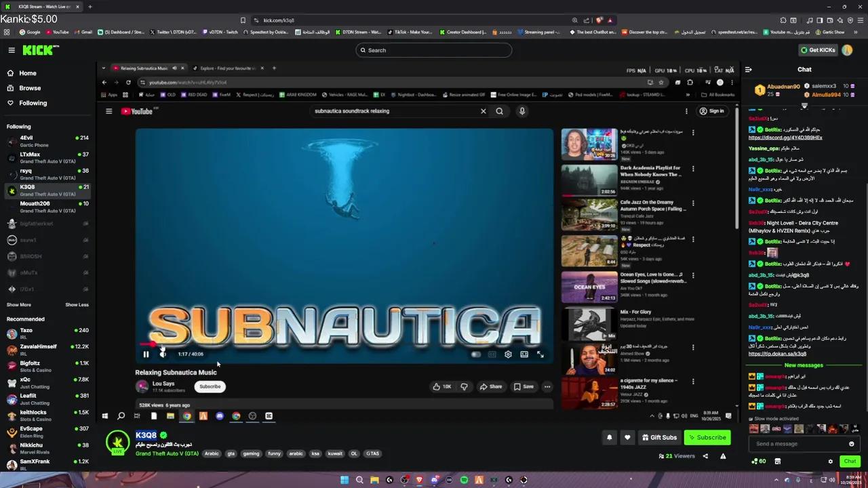The height and width of the screenshot is (488, 868).
Task: Click the green Subscribe button for K3Q8
Action: pyautogui.click(x=707, y=437)
